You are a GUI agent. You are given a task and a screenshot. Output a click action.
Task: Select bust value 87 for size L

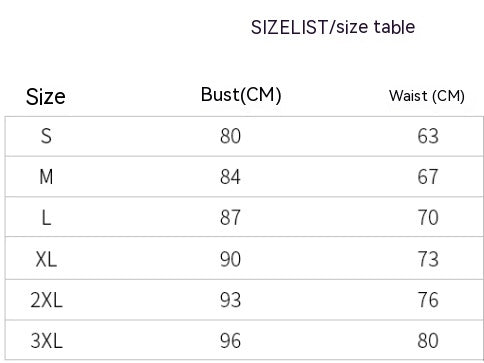pyautogui.click(x=230, y=218)
